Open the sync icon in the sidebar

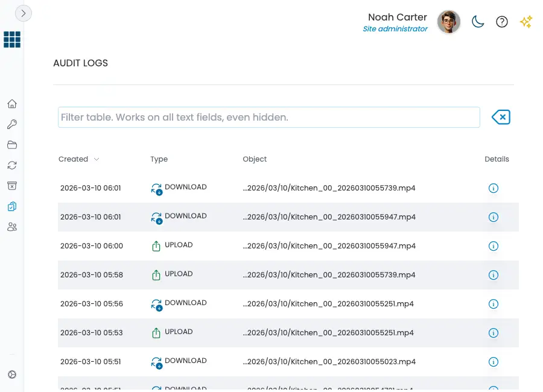tap(12, 165)
